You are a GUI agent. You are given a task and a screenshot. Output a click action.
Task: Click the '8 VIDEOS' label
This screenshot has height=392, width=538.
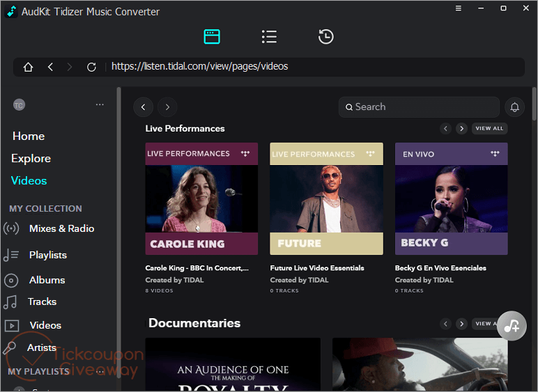coord(159,290)
